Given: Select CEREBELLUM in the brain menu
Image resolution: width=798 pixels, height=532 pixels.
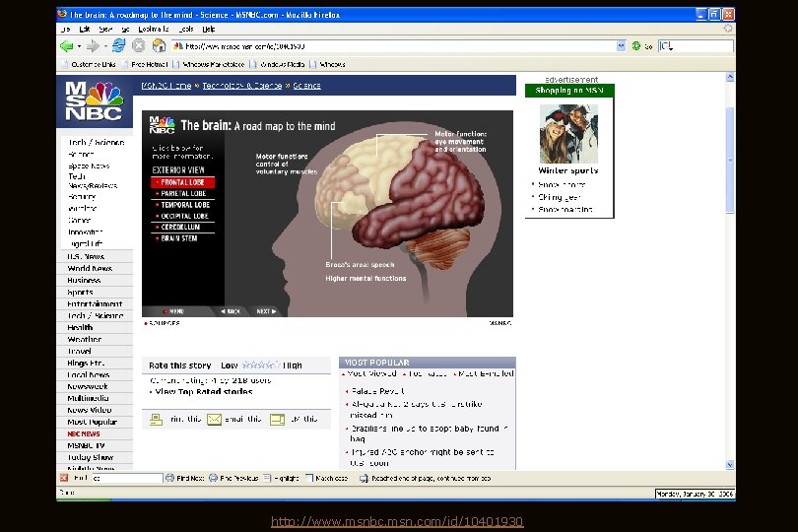Looking at the screenshot, I should [182, 227].
